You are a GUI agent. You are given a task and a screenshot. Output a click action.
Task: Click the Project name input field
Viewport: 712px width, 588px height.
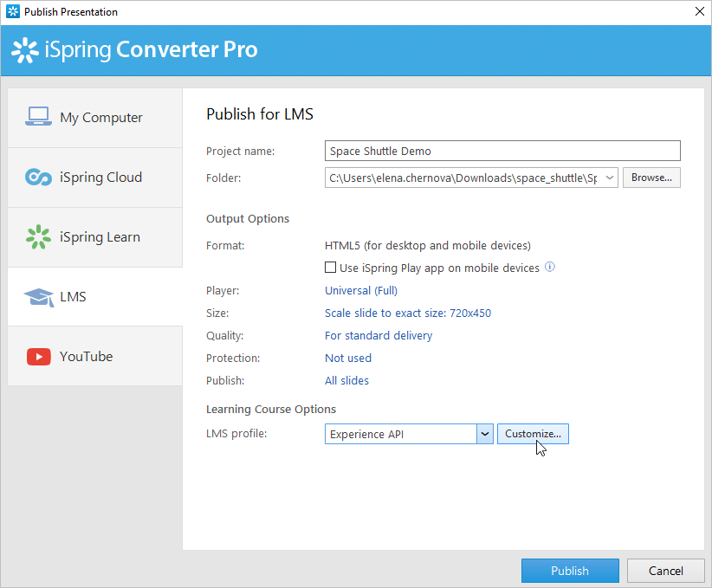tap(502, 151)
